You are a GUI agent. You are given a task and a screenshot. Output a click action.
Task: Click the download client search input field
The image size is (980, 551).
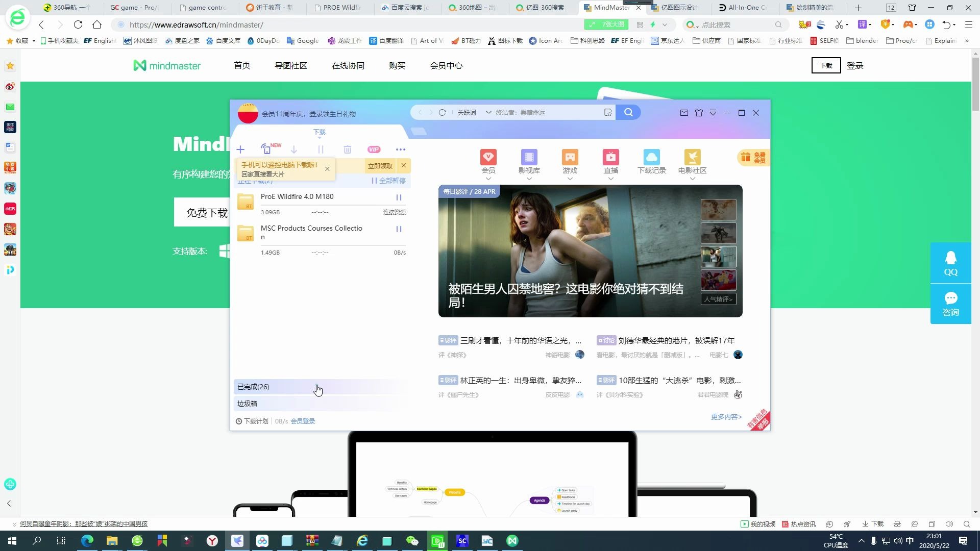548,112
